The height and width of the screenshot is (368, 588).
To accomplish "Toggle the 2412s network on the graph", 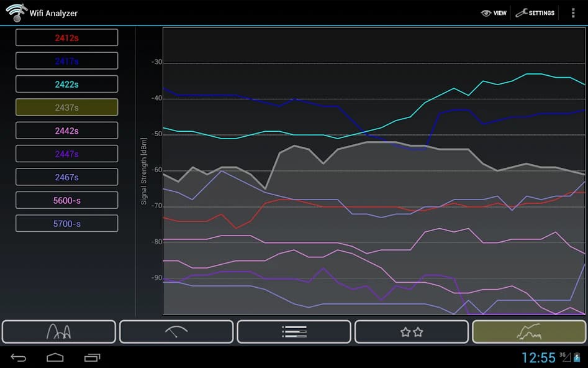I will pyautogui.click(x=66, y=37).
